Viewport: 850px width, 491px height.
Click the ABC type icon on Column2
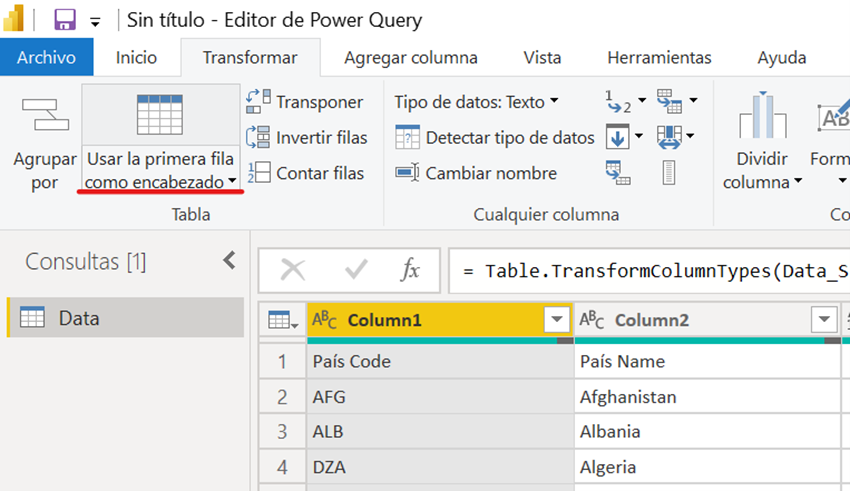[x=591, y=320]
